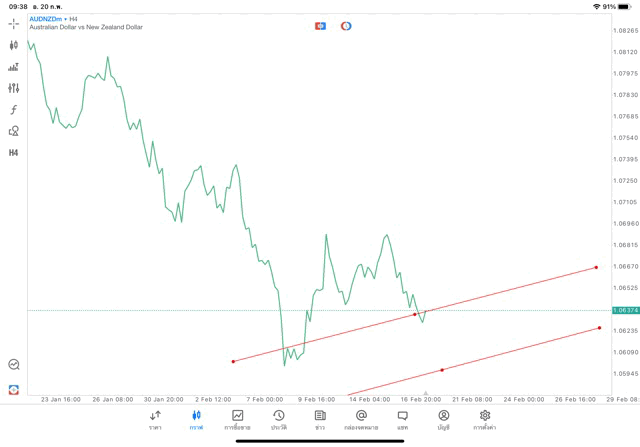Open the กล่องจดหมาย mailbox tab

[361, 419]
